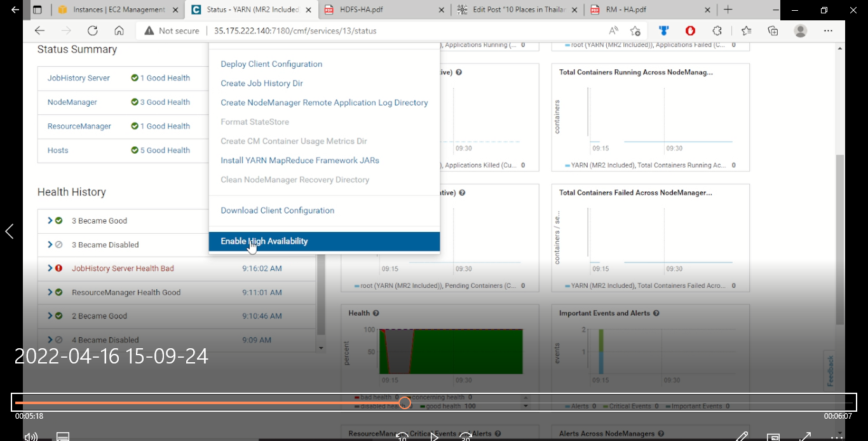Click the video player back arrow
Viewport: 868px width, 441px height.
point(15,10)
